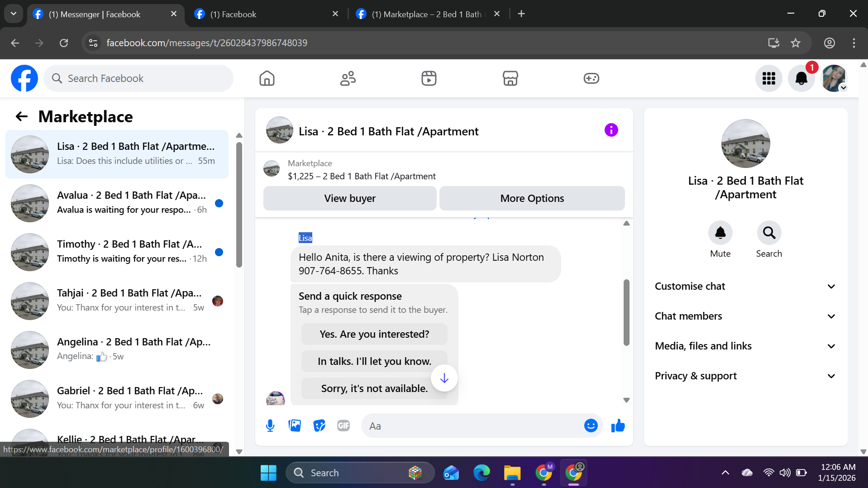Expand the Chat members section
Image resolution: width=868 pixels, height=488 pixels.
745,316
